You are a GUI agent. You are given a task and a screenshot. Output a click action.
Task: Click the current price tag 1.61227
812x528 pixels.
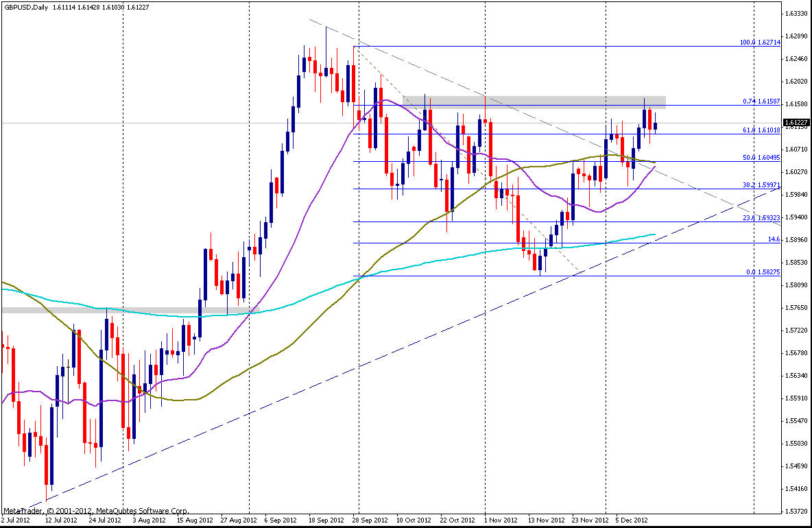pyautogui.click(x=797, y=122)
